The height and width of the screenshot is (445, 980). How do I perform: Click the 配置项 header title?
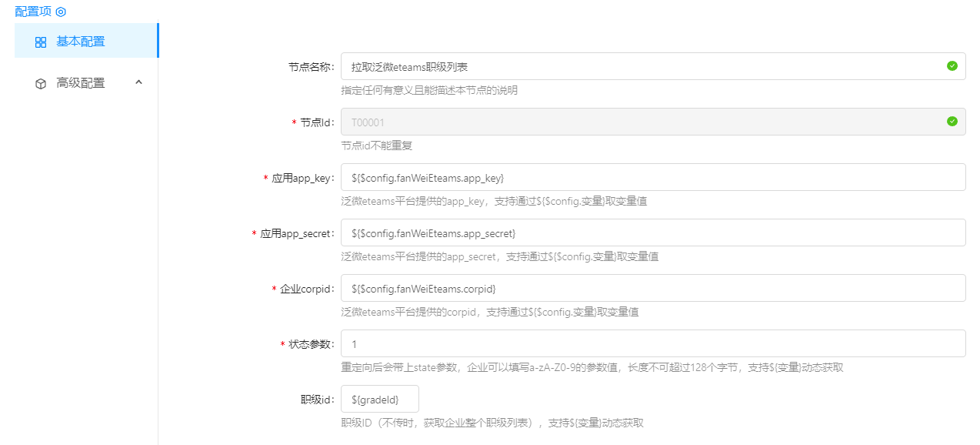(x=33, y=12)
